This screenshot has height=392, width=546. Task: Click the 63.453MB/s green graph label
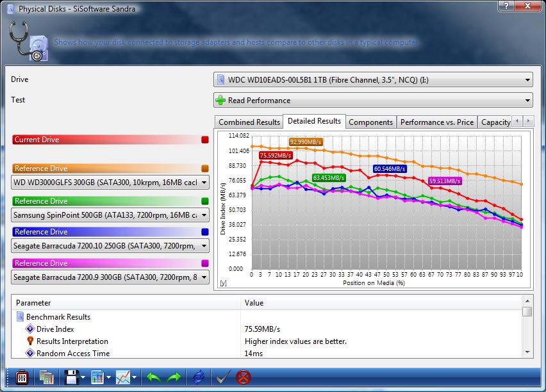pos(329,178)
